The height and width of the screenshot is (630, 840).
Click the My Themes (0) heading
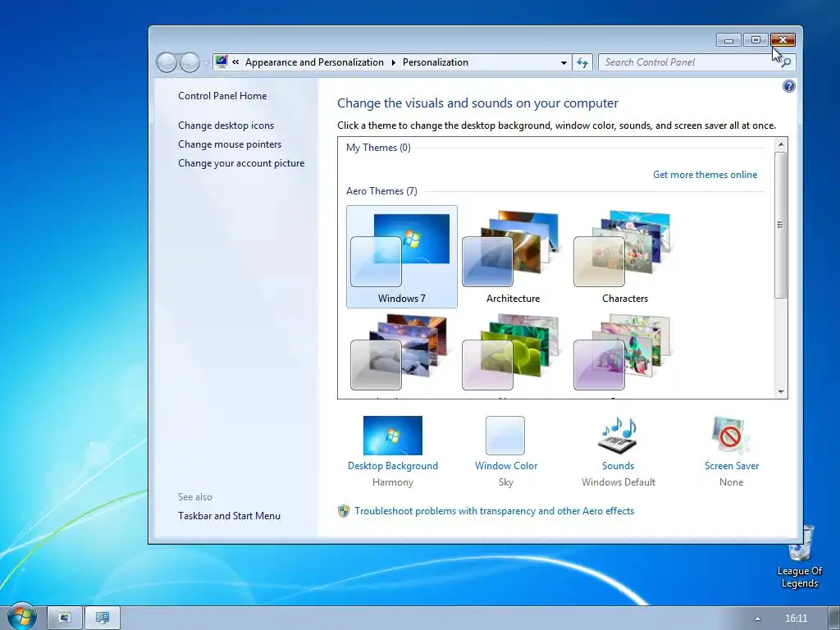click(378, 148)
